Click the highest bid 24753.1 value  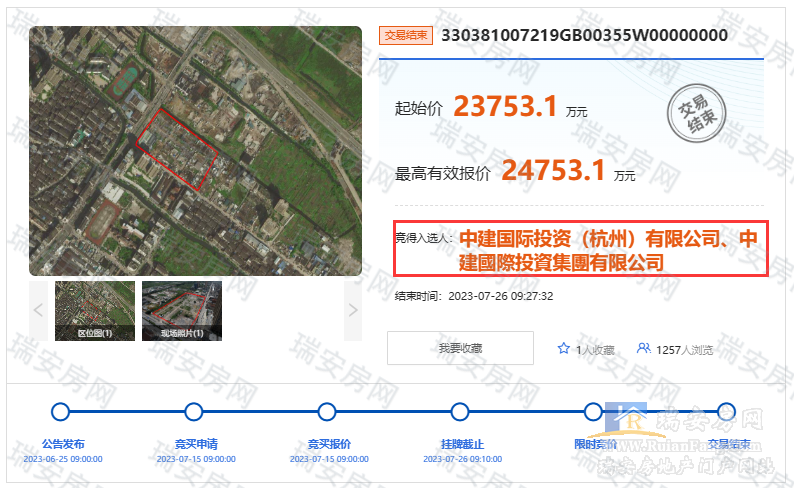[553, 171]
